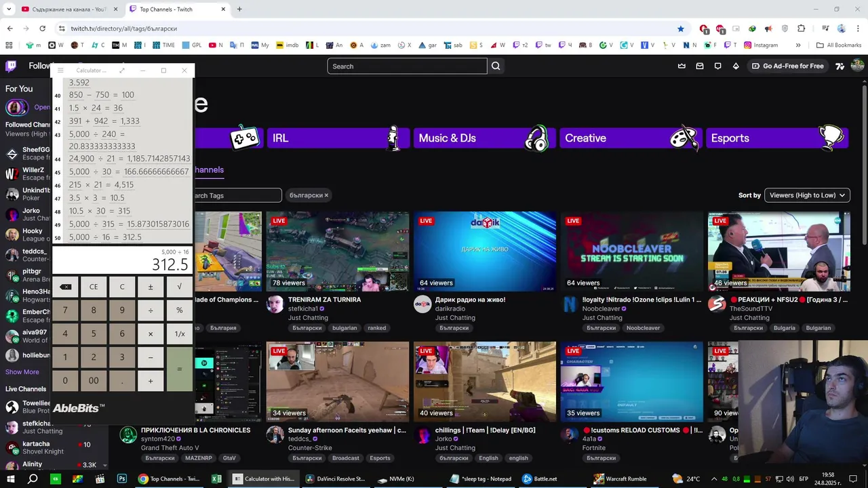Remove the български tag filter
The height and width of the screenshot is (488, 868).
click(x=326, y=195)
